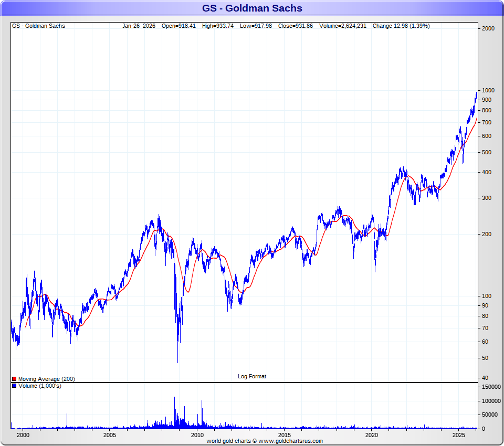Open the www.goldchartsrus.com credit link
The height and width of the screenshot is (446, 504).
[x=290, y=441]
